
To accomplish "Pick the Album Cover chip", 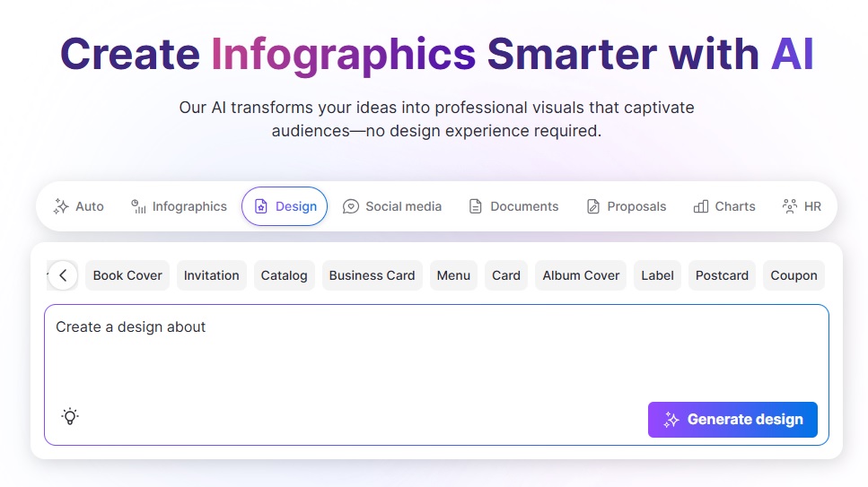I will point(581,275).
